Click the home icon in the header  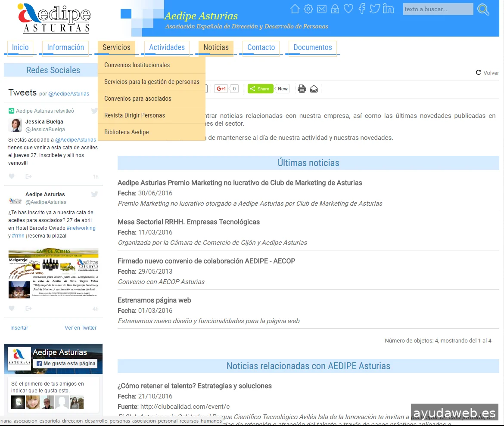coord(295,9)
